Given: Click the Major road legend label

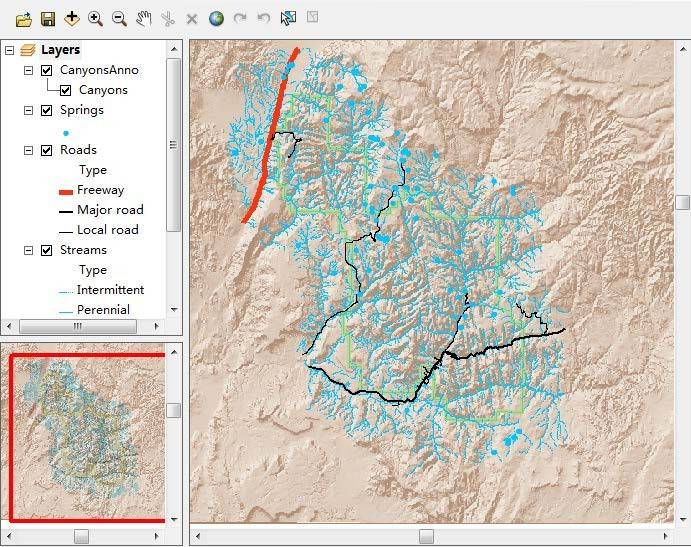Looking at the screenshot, I should [110, 210].
